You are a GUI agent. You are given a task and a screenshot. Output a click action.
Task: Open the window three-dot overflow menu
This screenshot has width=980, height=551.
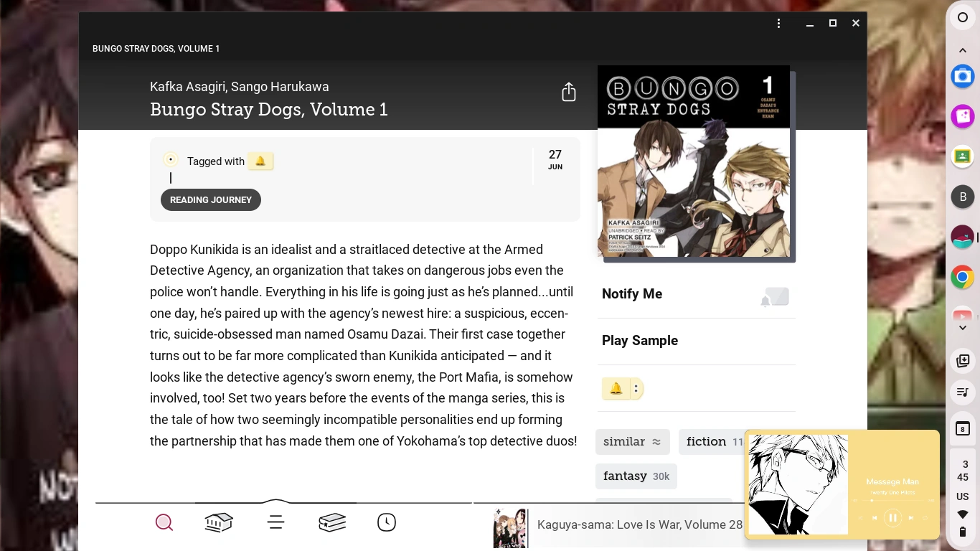coord(779,24)
